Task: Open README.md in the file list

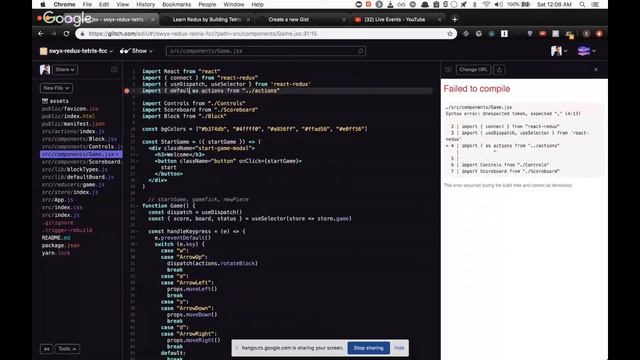Action: pyautogui.click(x=56, y=238)
